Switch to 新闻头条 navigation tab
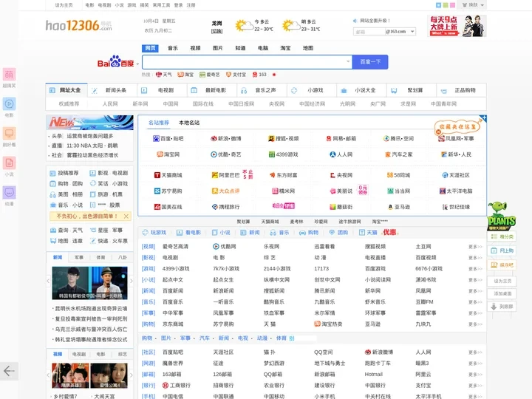The image size is (532, 399). tap(112, 90)
